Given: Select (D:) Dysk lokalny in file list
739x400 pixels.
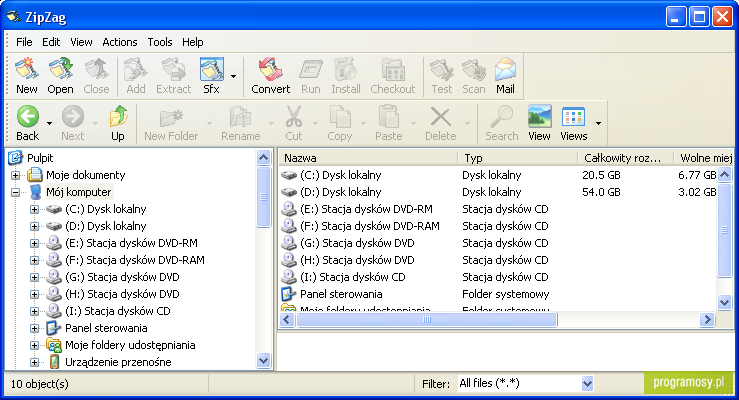Looking at the screenshot, I should tap(340, 192).
